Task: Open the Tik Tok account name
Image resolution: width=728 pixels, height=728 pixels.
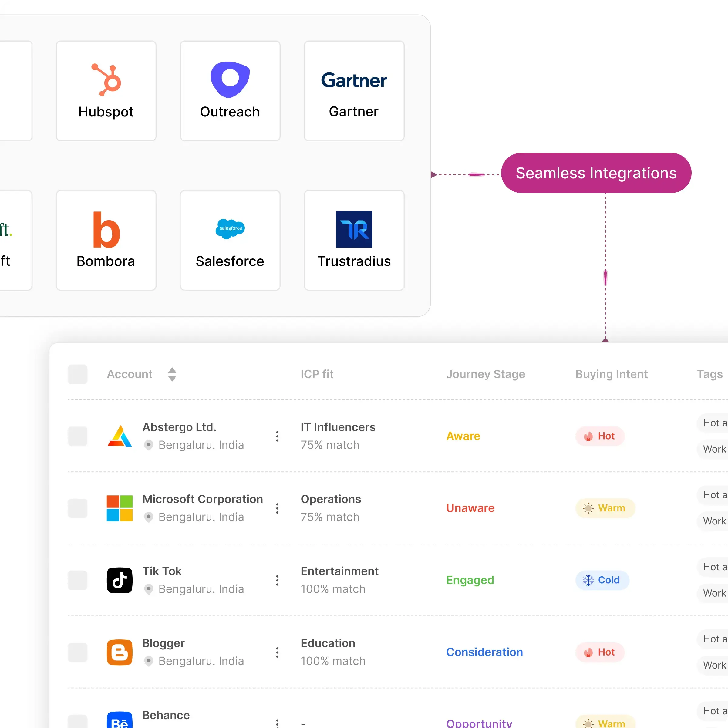Action: pos(162,571)
